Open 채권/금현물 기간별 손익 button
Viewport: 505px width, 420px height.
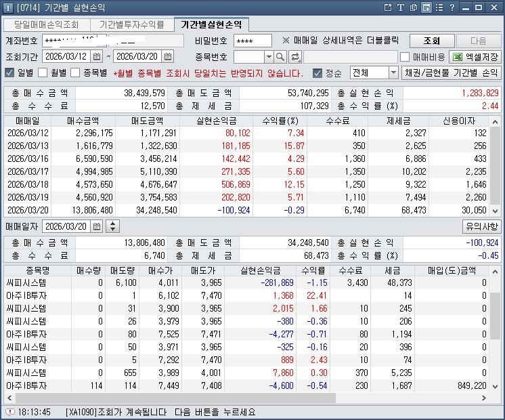click(x=452, y=73)
